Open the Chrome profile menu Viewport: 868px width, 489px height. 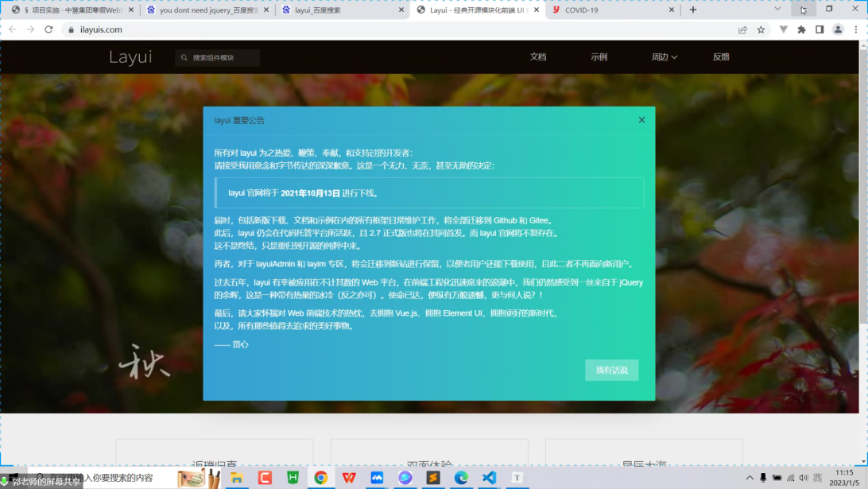pyautogui.click(x=838, y=30)
